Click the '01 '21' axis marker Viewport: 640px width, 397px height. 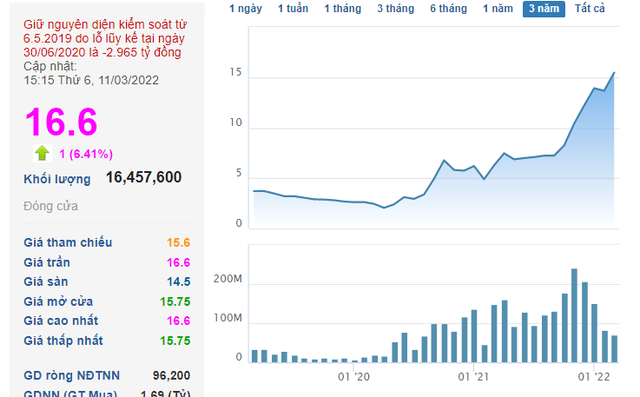click(473, 377)
